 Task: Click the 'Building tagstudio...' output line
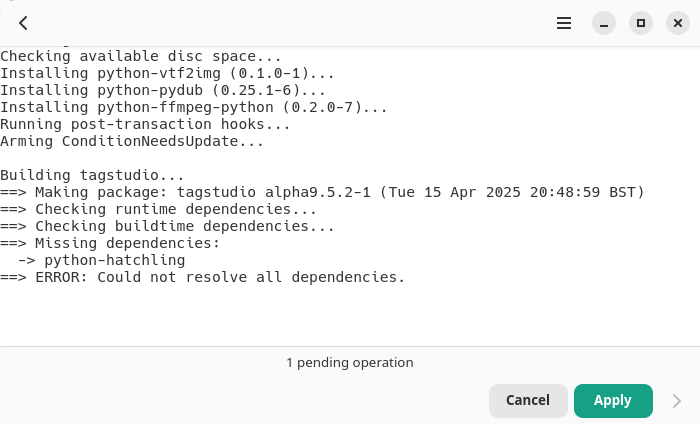92,175
